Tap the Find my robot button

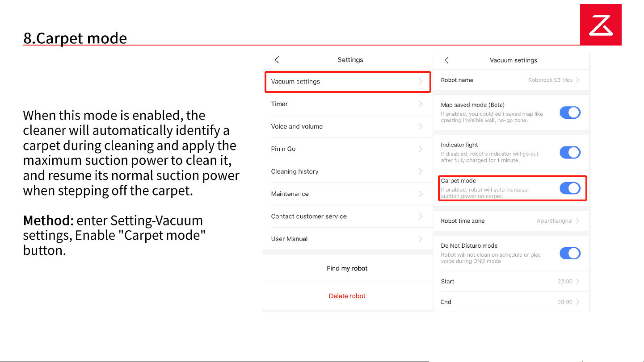(348, 268)
